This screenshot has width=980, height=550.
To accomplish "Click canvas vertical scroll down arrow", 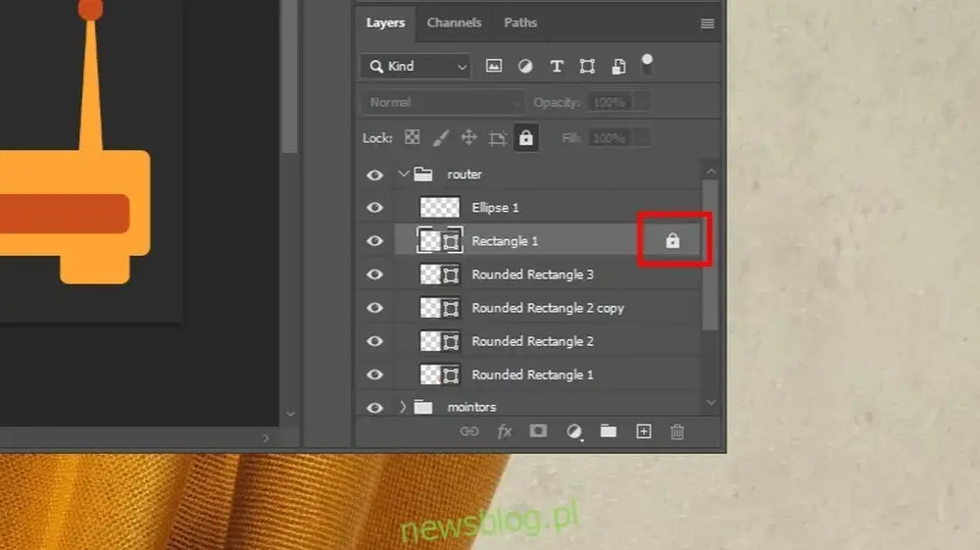I will [x=290, y=415].
